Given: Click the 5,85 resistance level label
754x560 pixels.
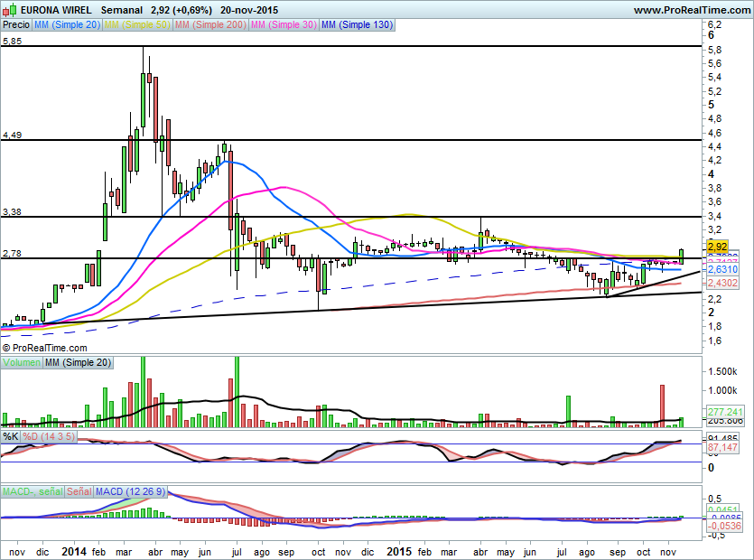Looking at the screenshot, I should click(x=12, y=42).
